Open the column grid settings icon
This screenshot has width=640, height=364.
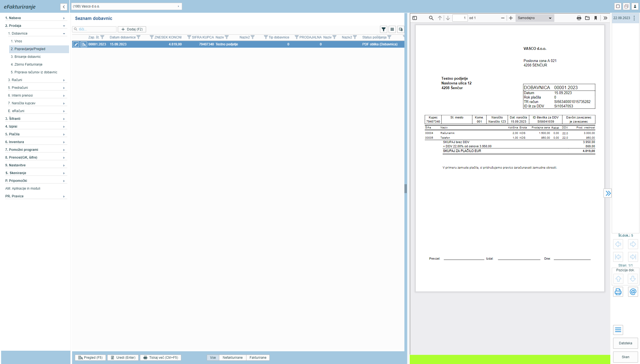coord(392,29)
